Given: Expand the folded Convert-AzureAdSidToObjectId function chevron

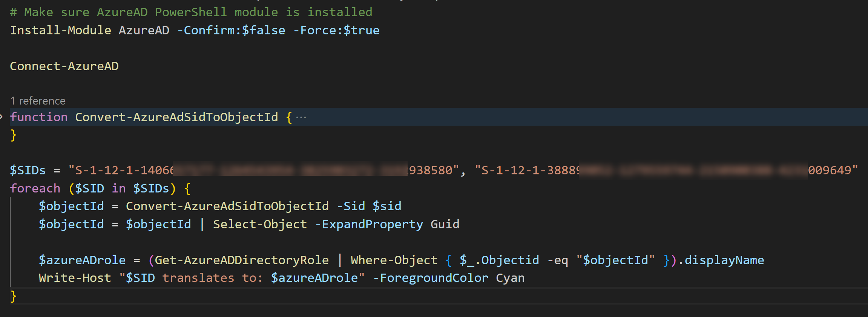Looking at the screenshot, I should (2, 117).
